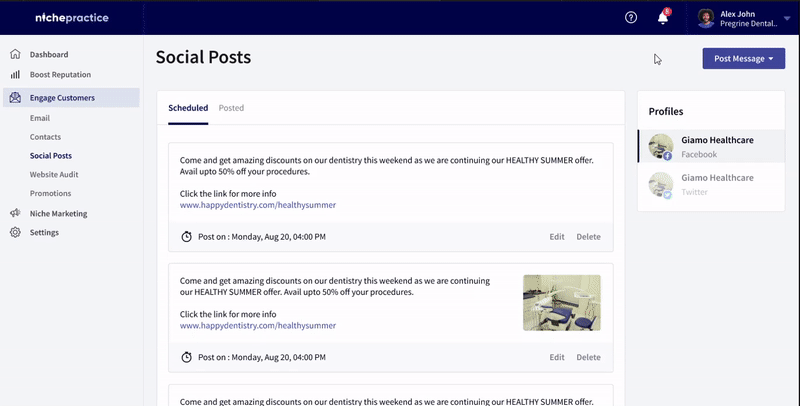Image resolution: width=800 pixels, height=406 pixels.
Task: Click the Settings gear icon
Action: pyautogui.click(x=15, y=232)
